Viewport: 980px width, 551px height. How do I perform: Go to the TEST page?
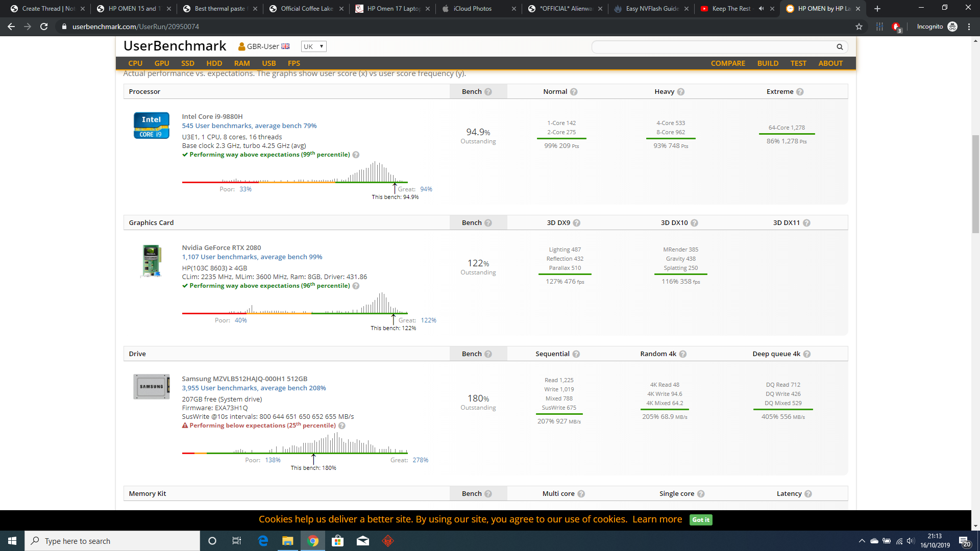(798, 63)
